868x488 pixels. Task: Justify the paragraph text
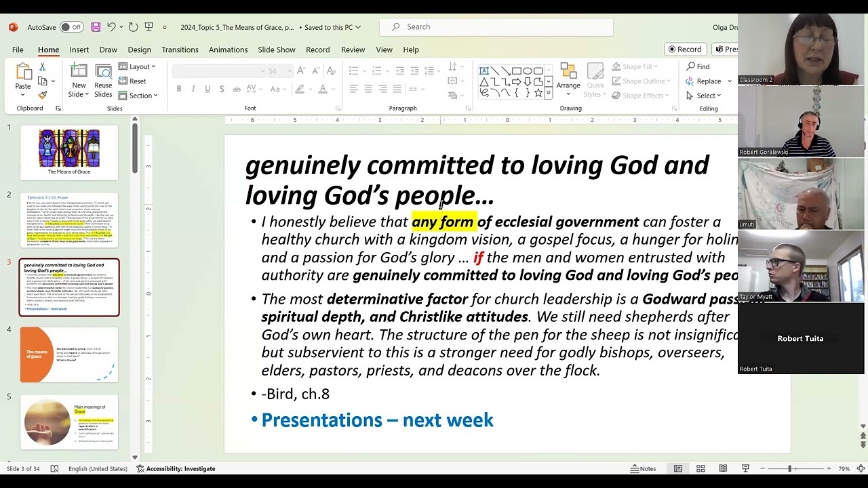point(397,89)
